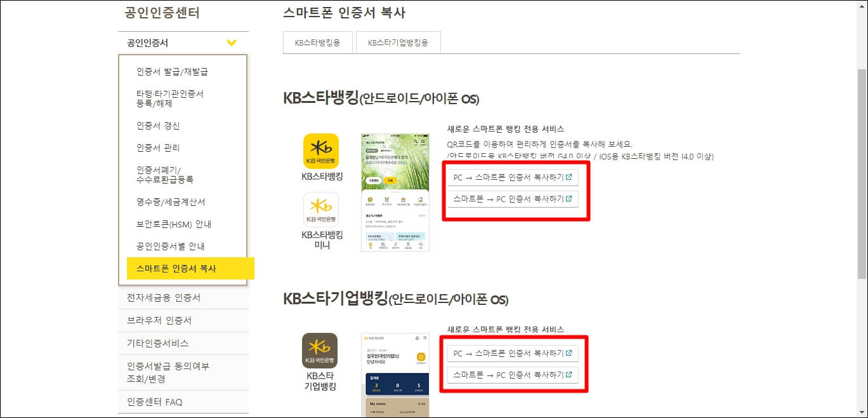This screenshot has width=868, height=418.
Task: Open 영수증/세금계산서 menu item
Action: (171, 202)
